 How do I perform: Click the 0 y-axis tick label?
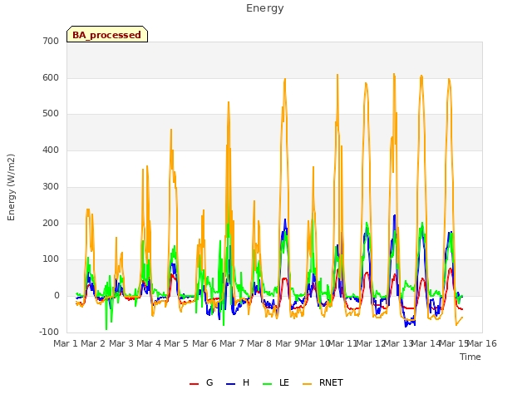(x=57, y=296)
